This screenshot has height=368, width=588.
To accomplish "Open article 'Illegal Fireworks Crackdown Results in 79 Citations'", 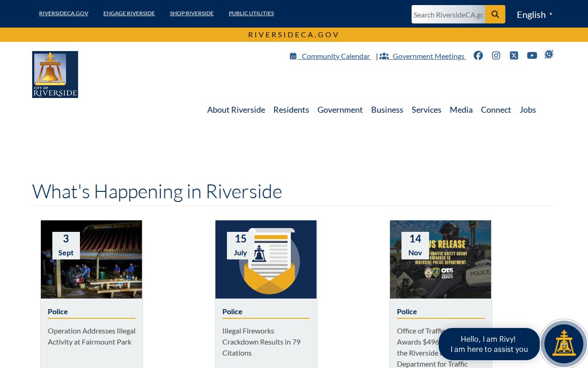I will point(261,342).
